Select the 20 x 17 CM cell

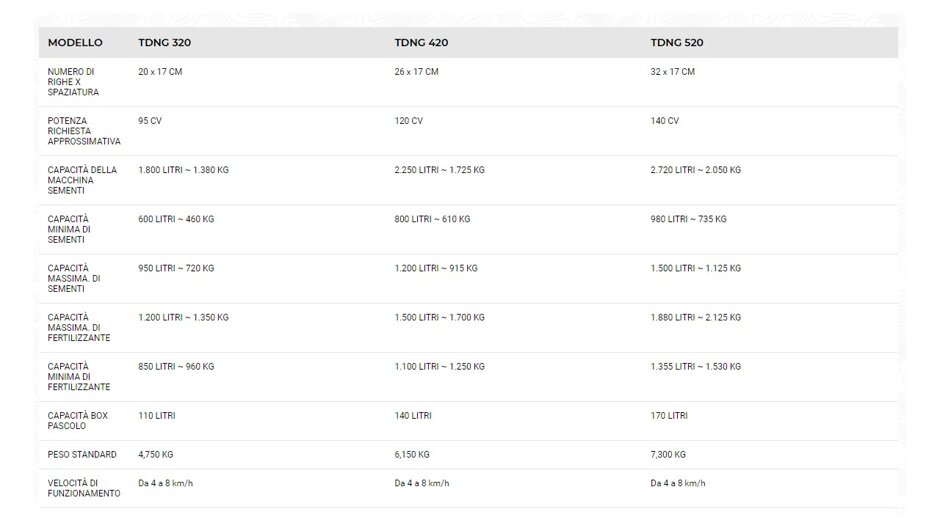[x=160, y=72]
